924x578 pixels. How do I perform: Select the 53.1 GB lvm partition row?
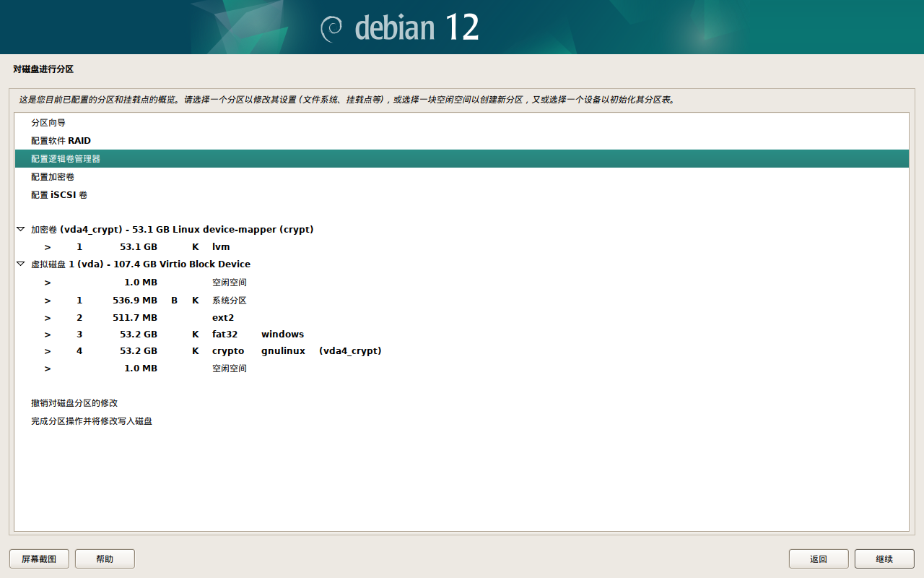(x=462, y=246)
